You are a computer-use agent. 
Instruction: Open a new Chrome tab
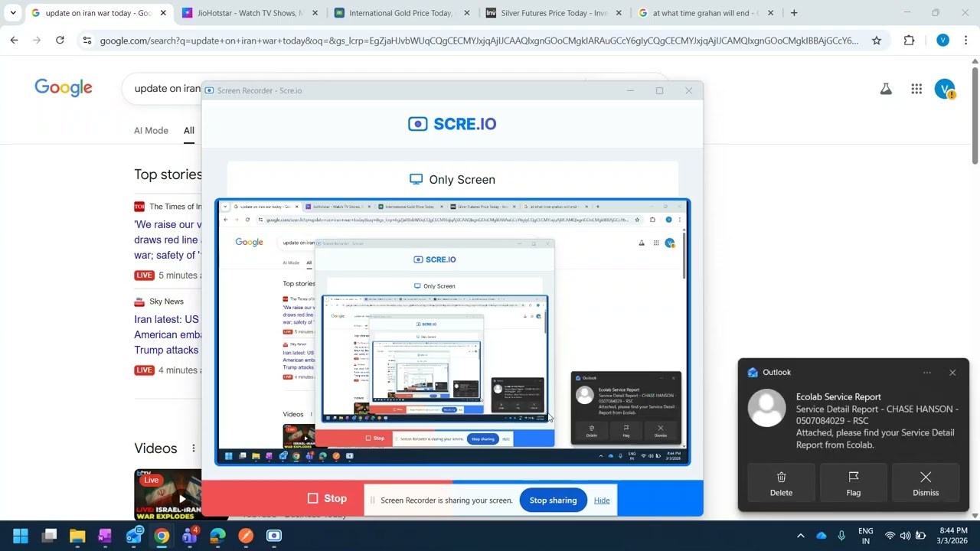pos(794,13)
